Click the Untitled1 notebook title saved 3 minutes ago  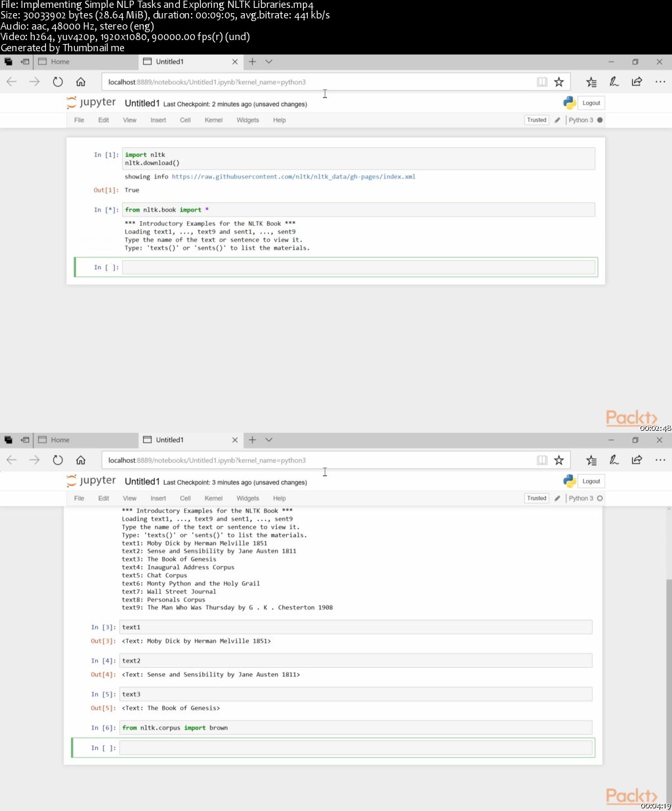pyautogui.click(x=142, y=481)
